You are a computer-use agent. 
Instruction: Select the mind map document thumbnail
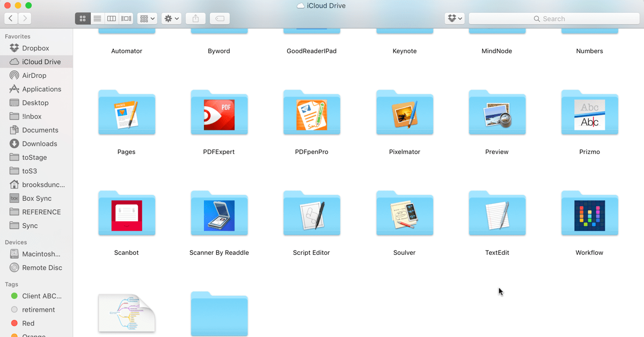[127, 313]
